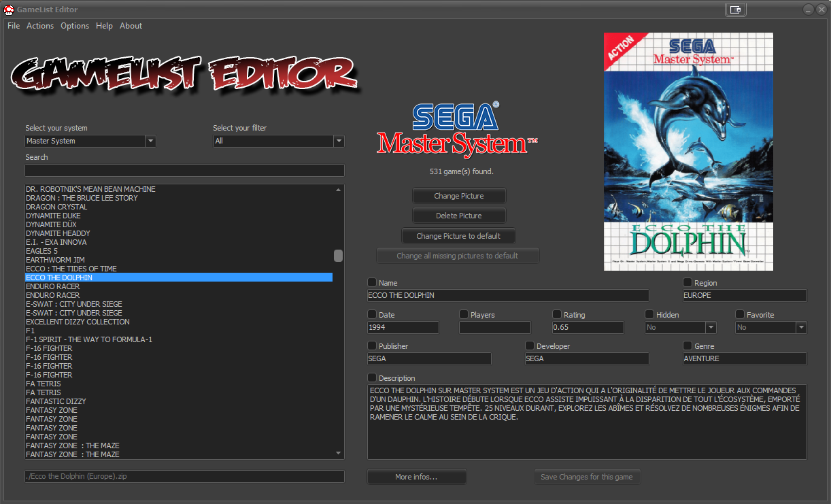Toggle the Developer checkbox
The image size is (831, 504).
530,346
